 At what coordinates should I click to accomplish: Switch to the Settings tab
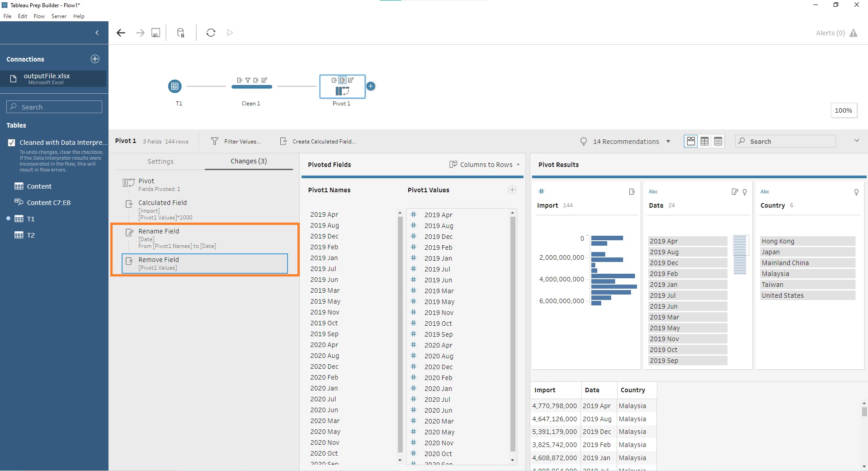[160, 162]
